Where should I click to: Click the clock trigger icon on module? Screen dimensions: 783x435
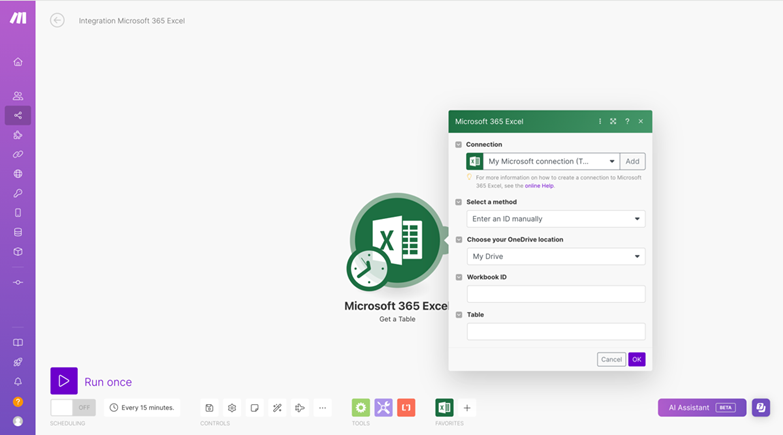(x=368, y=269)
